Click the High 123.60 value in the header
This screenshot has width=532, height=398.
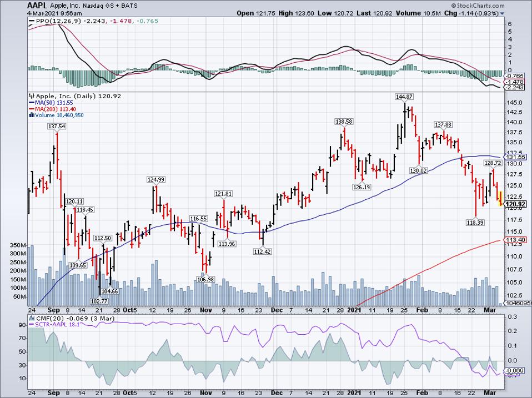(297, 13)
